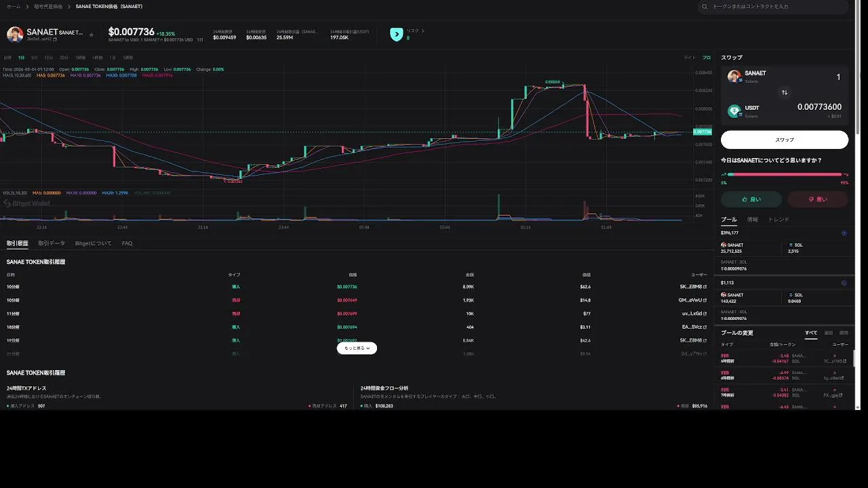Click the search magnifier icon
Image resolution: width=868 pixels, height=488 pixels.
click(x=705, y=7)
